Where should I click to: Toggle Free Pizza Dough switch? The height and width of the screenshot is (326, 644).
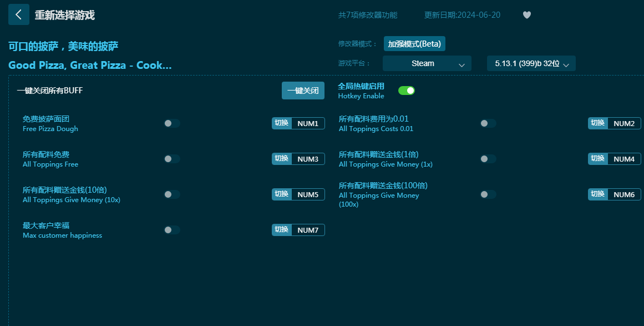pyautogui.click(x=172, y=123)
